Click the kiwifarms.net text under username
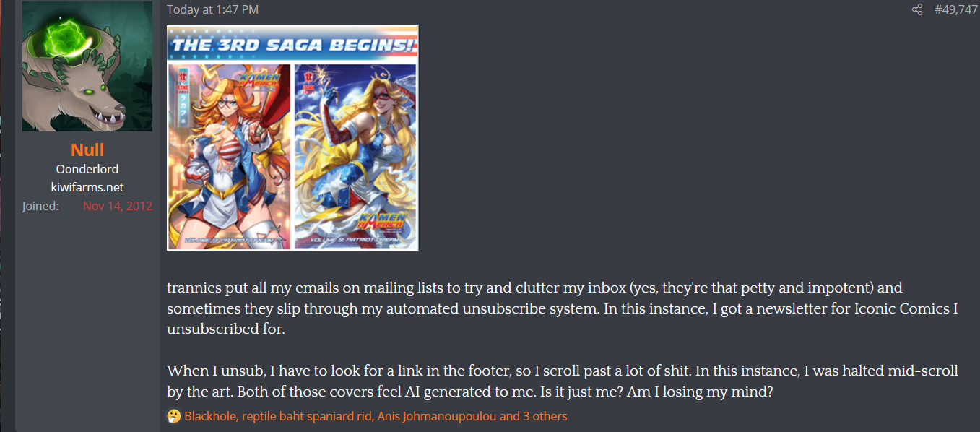The width and height of the screenshot is (980, 432). pyautogui.click(x=87, y=187)
